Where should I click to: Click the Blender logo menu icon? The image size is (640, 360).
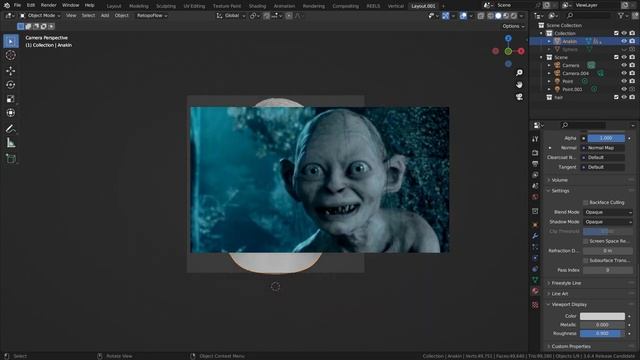point(7,5)
